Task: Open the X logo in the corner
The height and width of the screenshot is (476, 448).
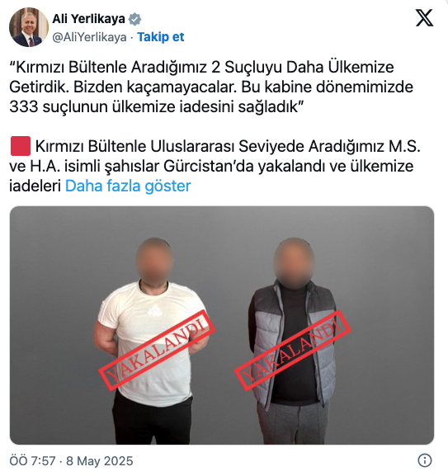Action: [x=424, y=18]
